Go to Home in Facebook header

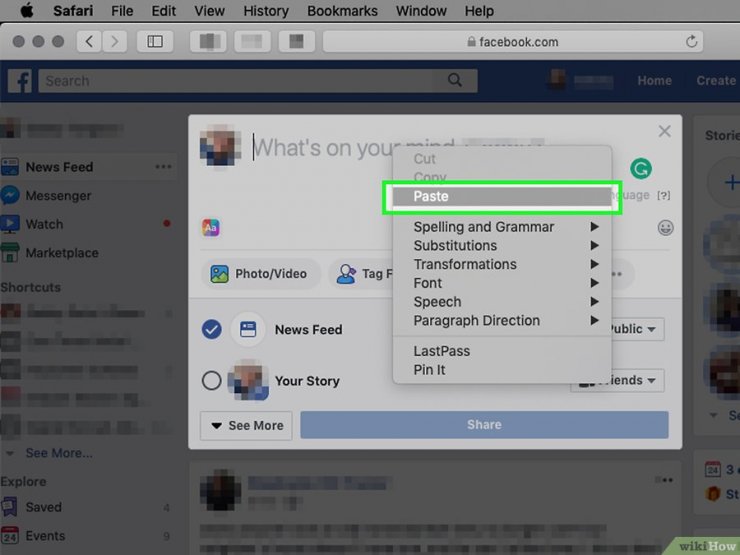(x=654, y=81)
